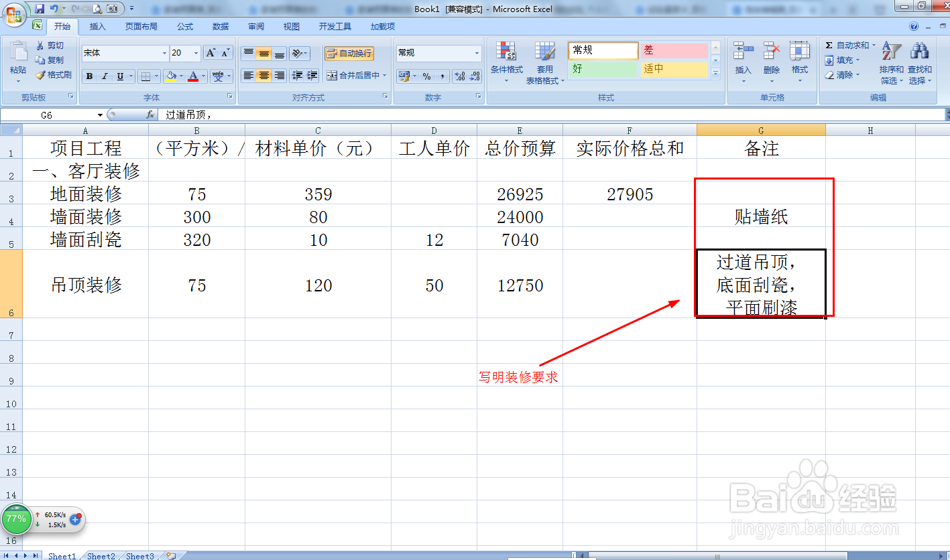Toggle italic formatting
Image resolution: width=950 pixels, height=560 pixels.
pos(105,76)
